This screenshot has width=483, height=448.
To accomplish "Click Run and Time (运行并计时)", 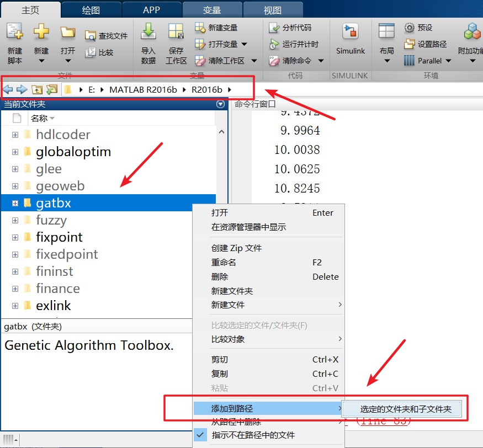I will pos(294,44).
